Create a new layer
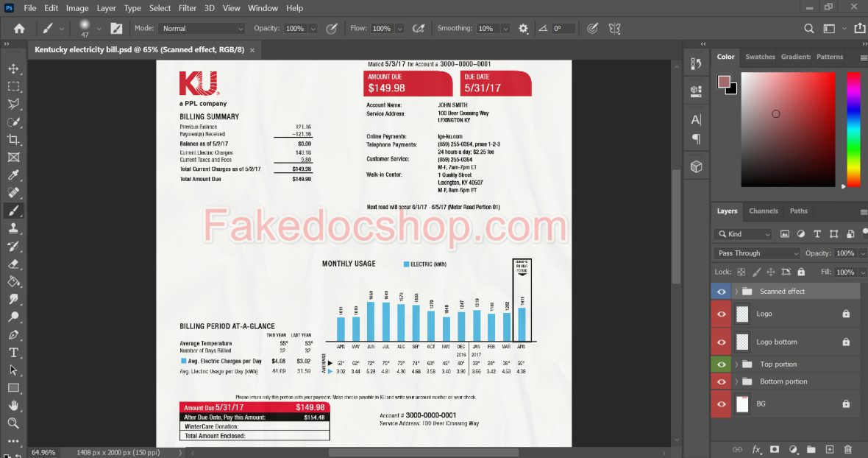 click(829, 449)
